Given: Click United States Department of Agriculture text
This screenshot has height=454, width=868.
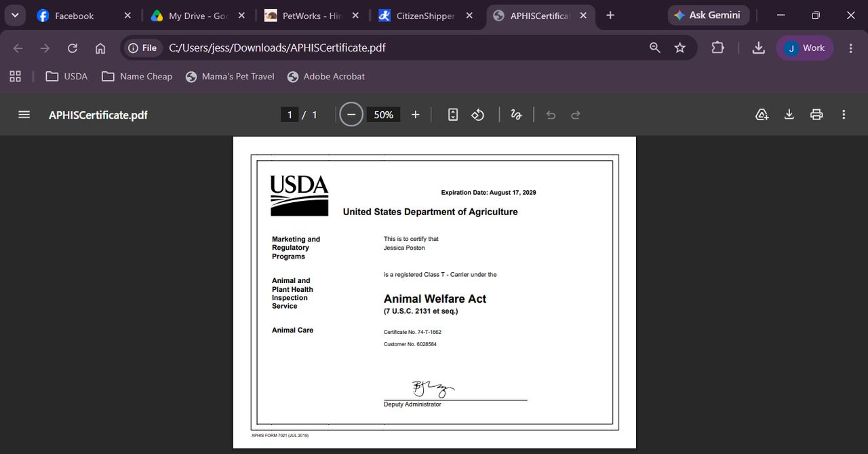Looking at the screenshot, I should click(x=430, y=212).
